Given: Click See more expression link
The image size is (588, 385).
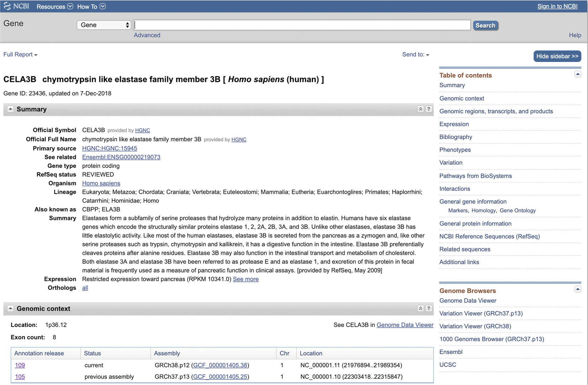Looking at the screenshot, I should pos(245,279).
